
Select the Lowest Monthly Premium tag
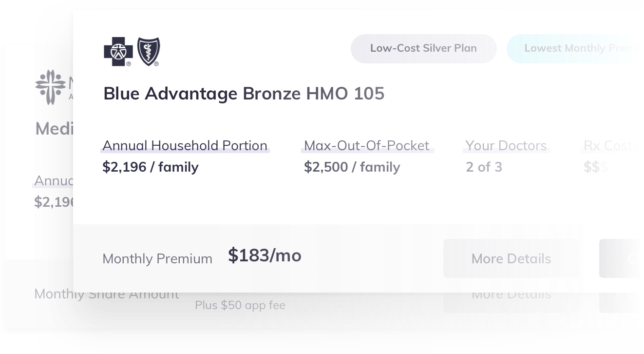(575, 48)
